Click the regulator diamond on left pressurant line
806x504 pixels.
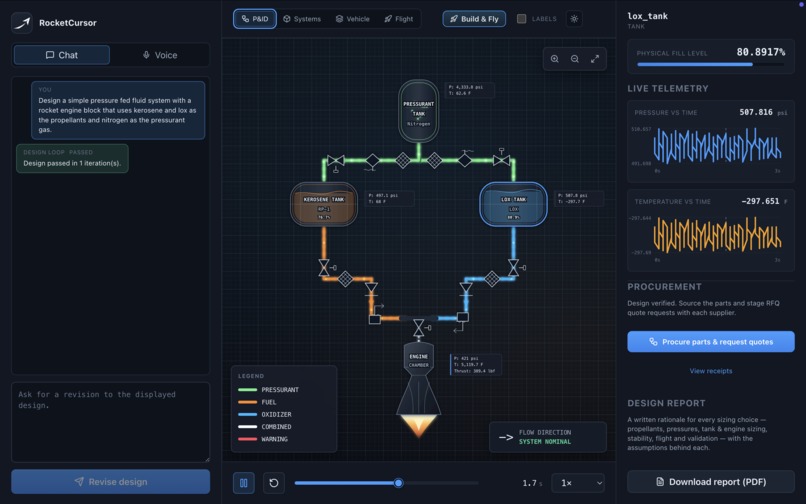(x=372, y=161)
